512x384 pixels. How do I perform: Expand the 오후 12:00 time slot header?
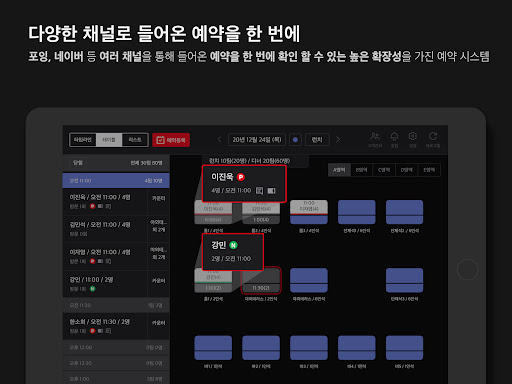click(x=116, y=347)
